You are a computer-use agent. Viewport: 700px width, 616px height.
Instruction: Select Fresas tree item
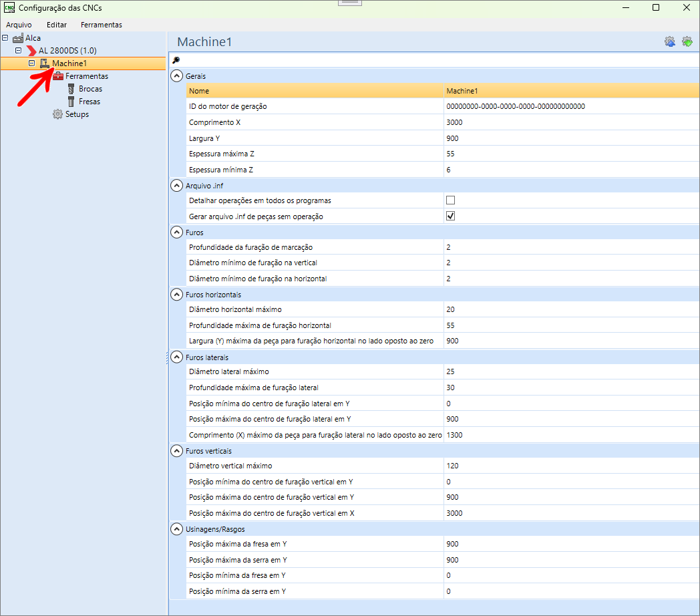(90, 102)
